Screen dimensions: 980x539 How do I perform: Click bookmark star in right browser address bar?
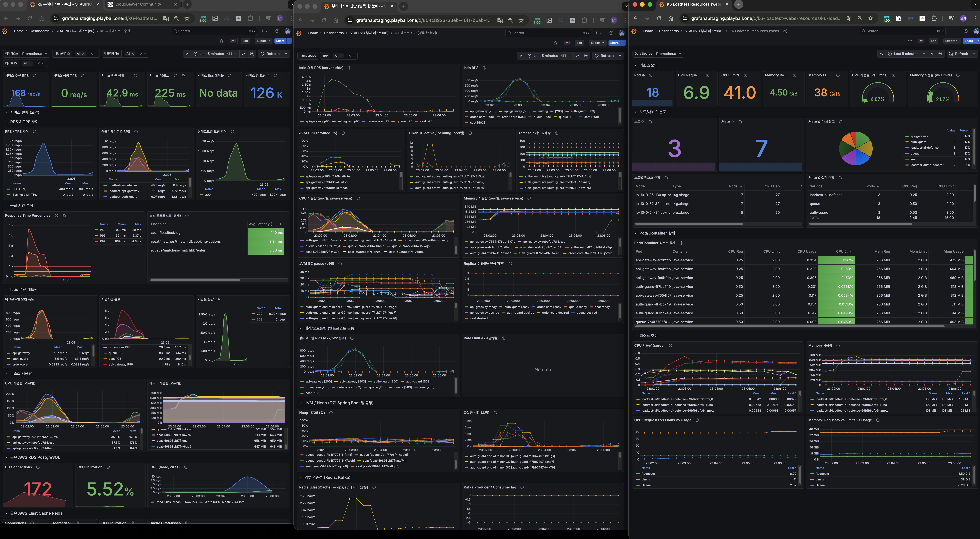(x=870, y=18)
